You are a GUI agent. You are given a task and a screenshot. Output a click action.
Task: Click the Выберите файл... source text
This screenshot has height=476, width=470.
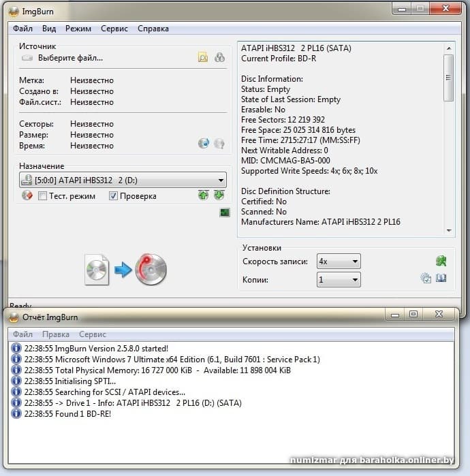[70, 58]
